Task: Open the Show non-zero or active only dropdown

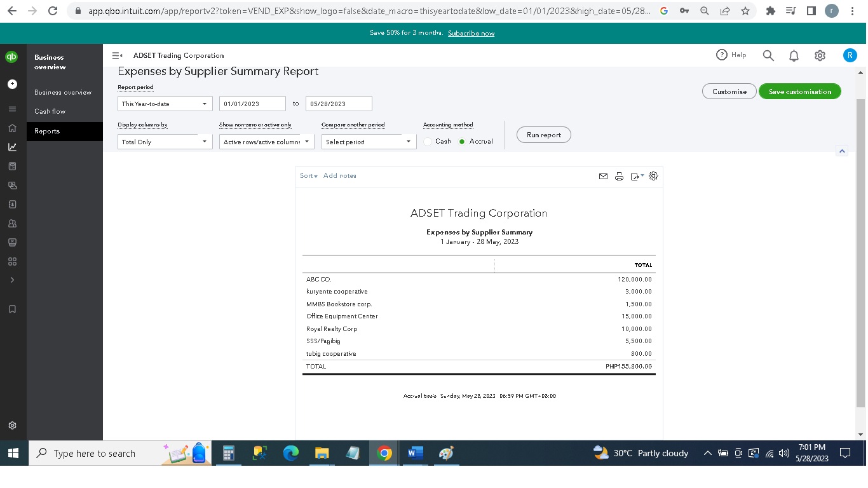Action: coord(267,142)
